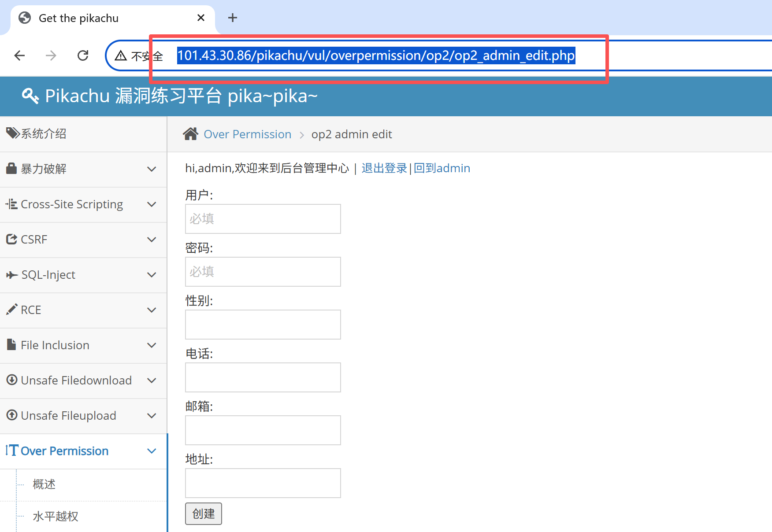Focus the 性别 gender input field

click(x=263, y=325)
